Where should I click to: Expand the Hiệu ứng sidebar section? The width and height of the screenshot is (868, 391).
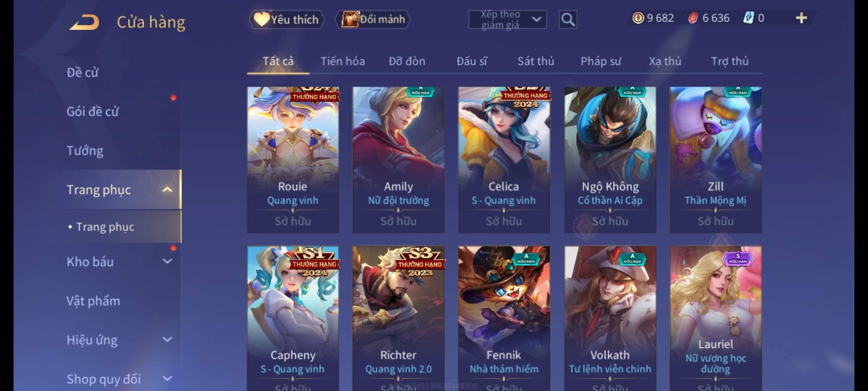click(167, 340)
